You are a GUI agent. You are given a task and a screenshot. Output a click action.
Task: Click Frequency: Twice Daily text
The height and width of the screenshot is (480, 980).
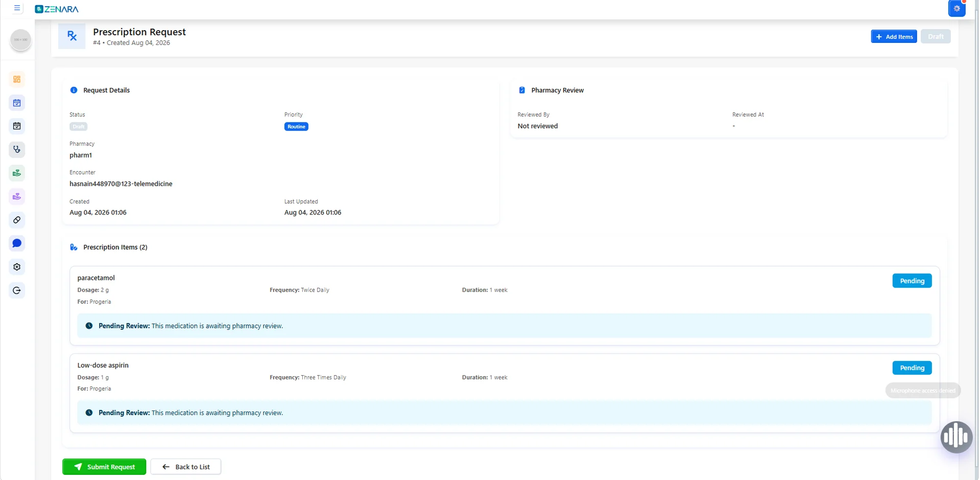tap(300, 290)
